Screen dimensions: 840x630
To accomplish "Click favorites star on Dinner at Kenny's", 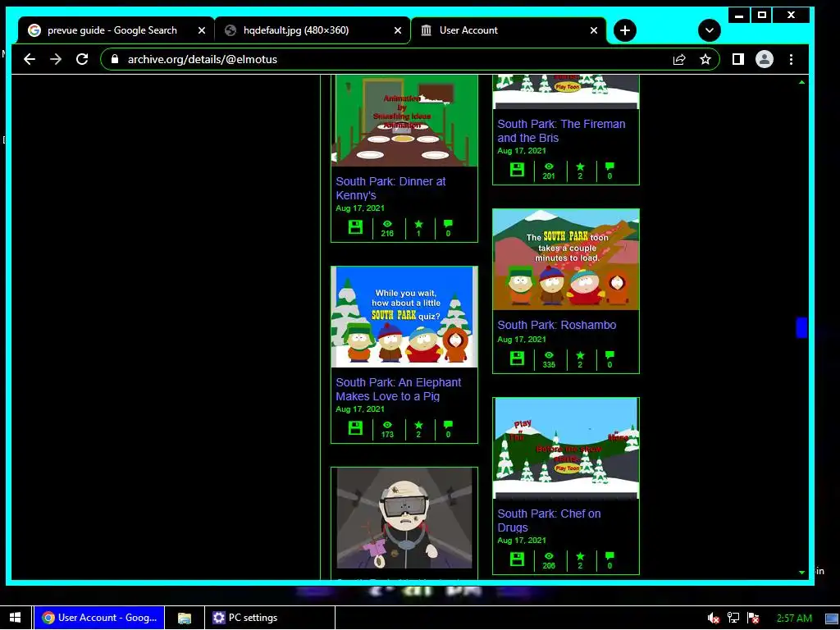I will tap(419, 224).
